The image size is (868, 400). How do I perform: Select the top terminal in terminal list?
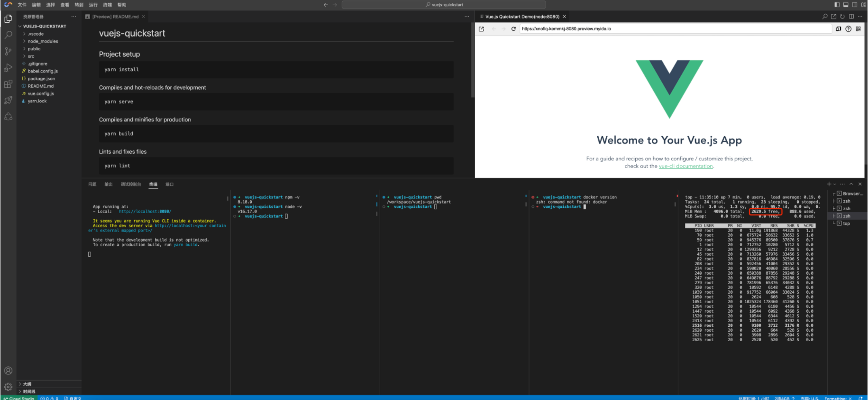846,223
